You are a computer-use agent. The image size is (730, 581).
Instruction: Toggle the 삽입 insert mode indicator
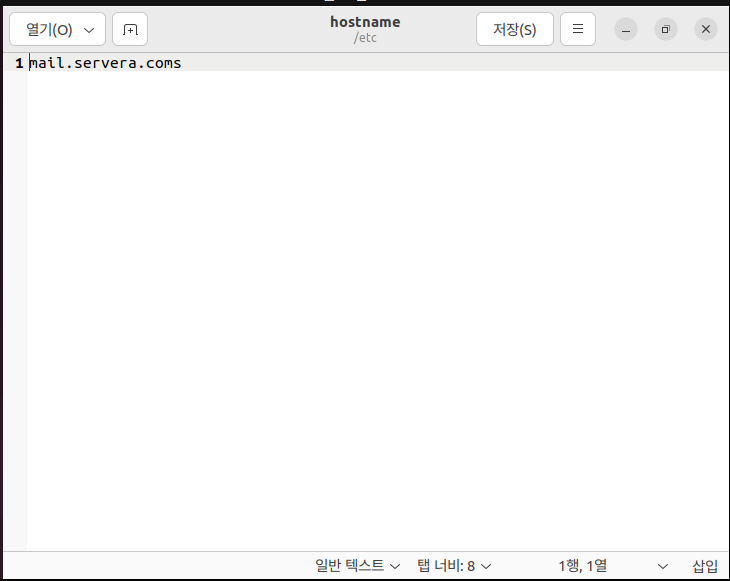coord(705,566)
